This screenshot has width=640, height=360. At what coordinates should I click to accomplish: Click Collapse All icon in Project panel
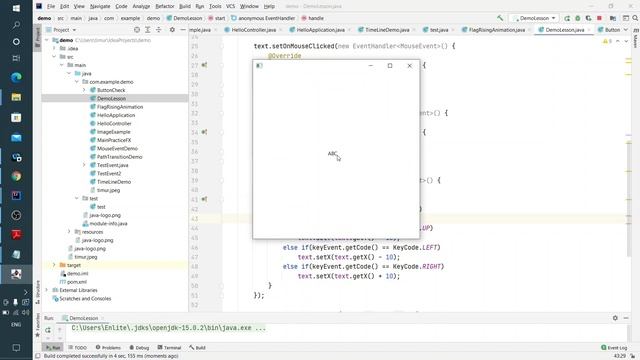(x=159, y=30)
